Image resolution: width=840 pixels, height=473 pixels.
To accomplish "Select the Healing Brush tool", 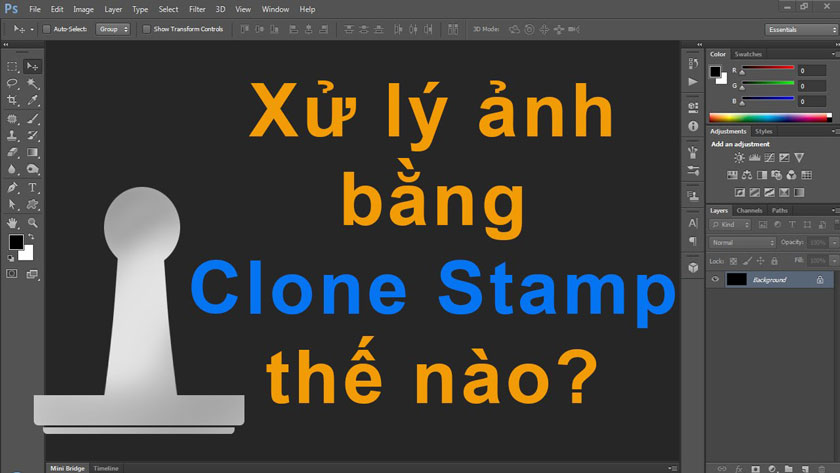I will click(x=12, y=118).
